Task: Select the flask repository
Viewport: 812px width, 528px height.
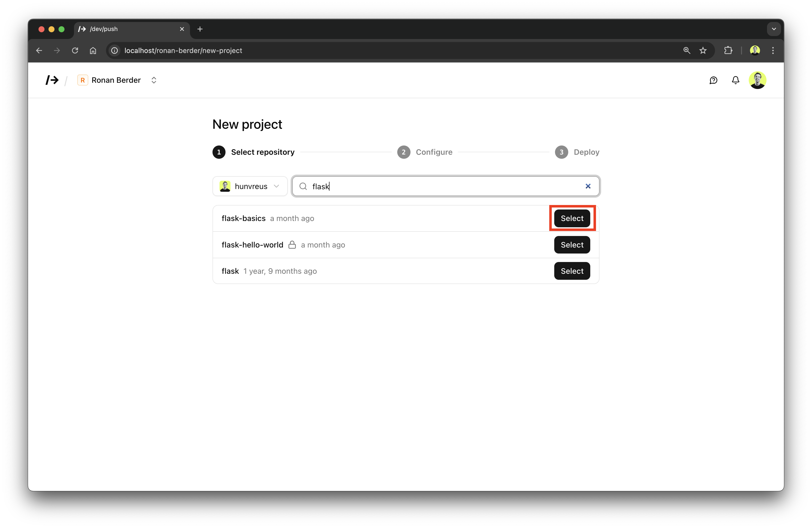Action: point(572,271)
